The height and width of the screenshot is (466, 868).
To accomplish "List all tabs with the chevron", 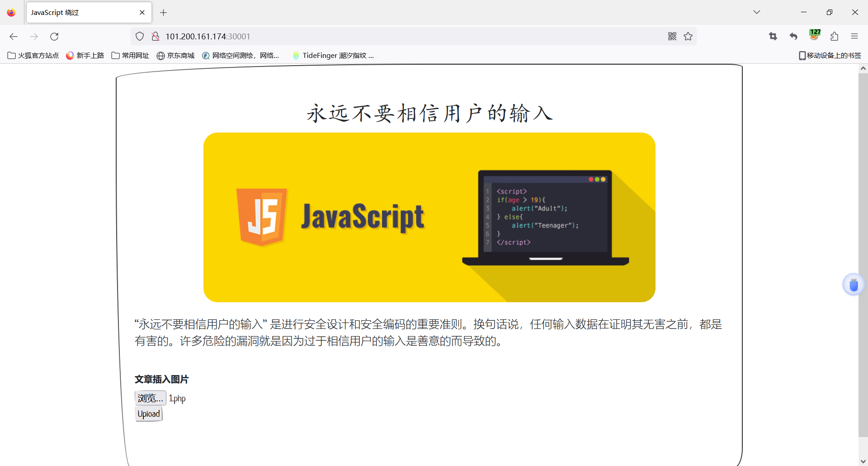I will (757, 12).
